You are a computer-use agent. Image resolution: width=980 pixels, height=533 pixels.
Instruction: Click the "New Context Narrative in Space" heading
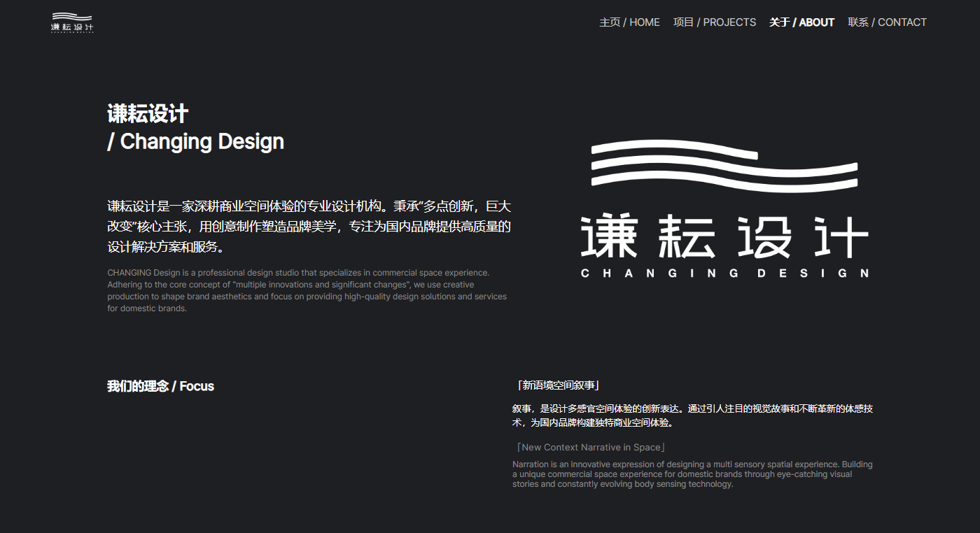(x=589, y=447)
